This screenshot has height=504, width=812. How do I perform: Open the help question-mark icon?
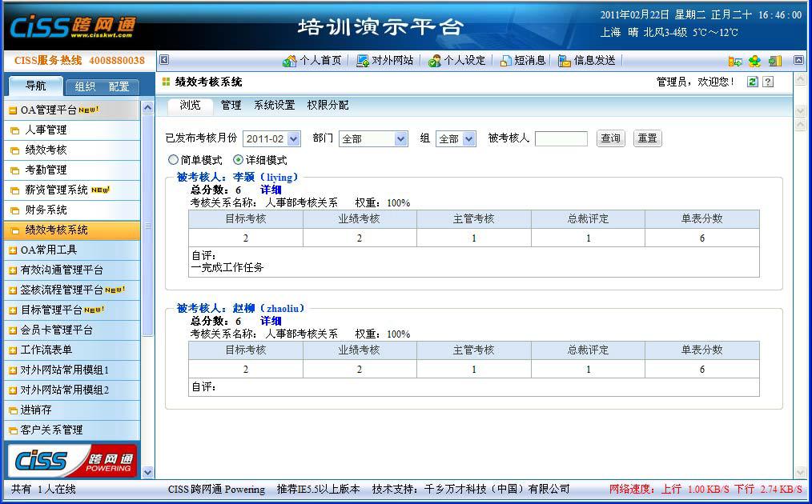[x=767, y=82]
